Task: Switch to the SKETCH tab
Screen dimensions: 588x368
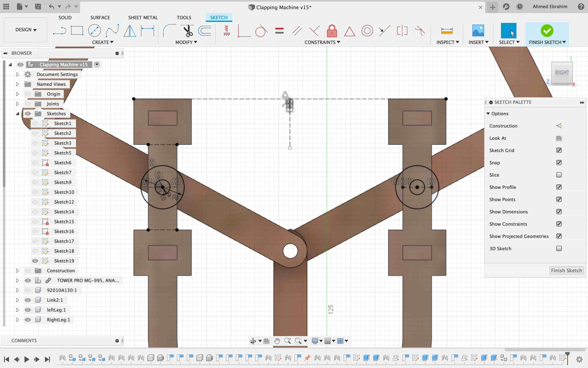Action: point(219,18)
